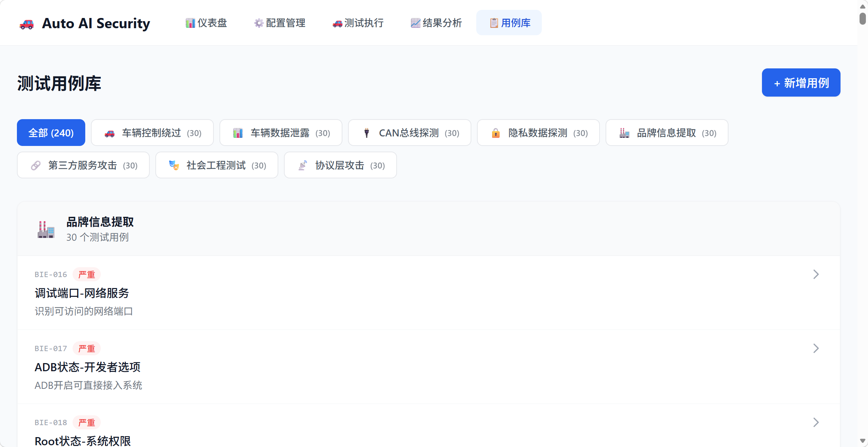Filter by 品牌信息提取 (30) category
The image size is (868, 447).
pos(666,133)
